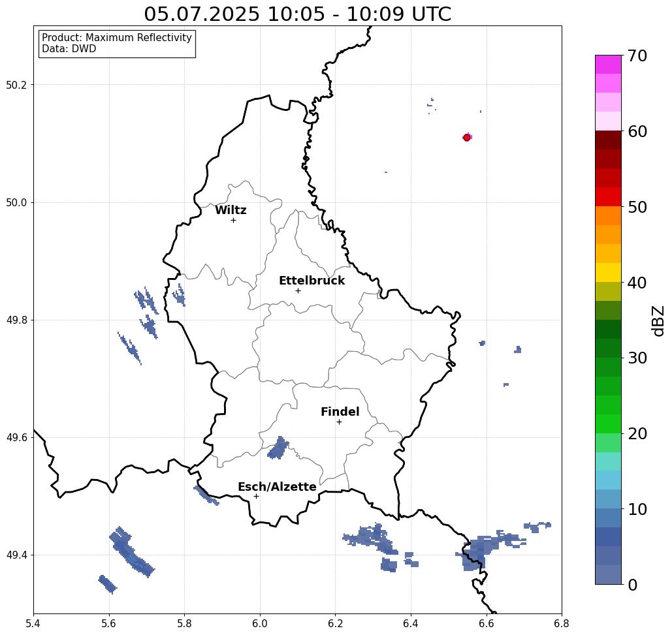
Task: Click the 'Product: Maximum Reflectivity' text
Action: coord(116,38)
